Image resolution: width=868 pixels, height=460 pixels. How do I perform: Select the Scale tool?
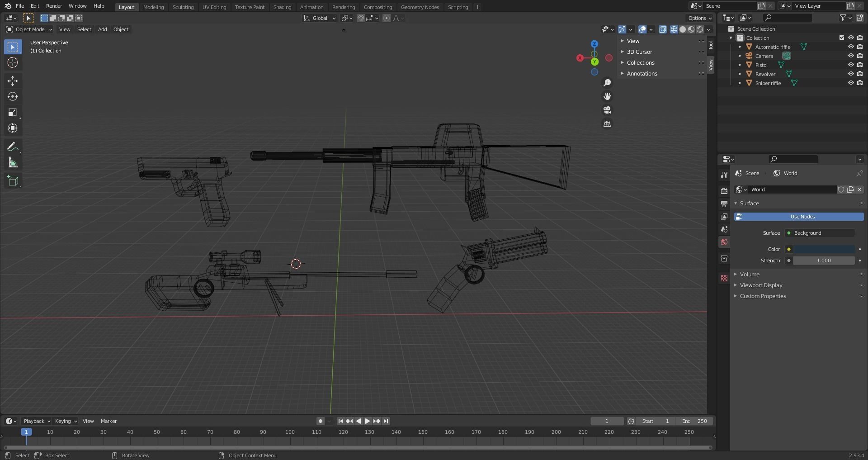(x=13, y=113)
